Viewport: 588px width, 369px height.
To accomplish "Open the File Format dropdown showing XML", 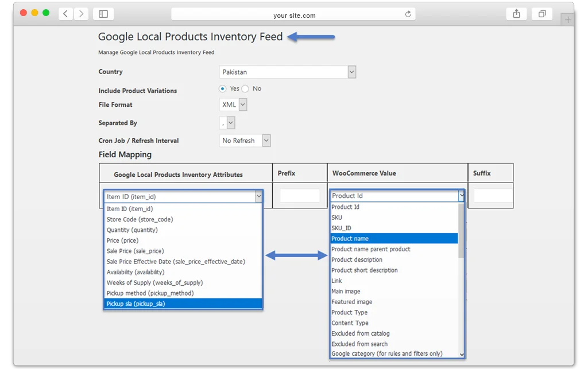I will (x=233, y=104).
